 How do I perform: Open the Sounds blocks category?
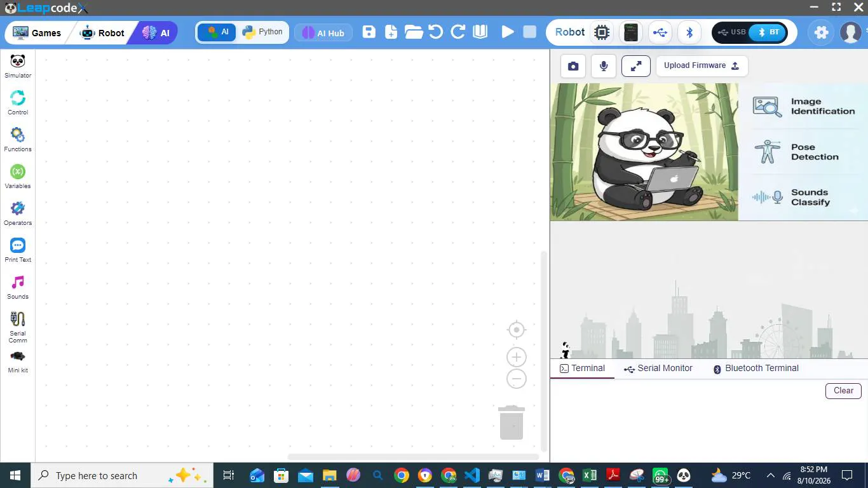[x=18, y=287]
